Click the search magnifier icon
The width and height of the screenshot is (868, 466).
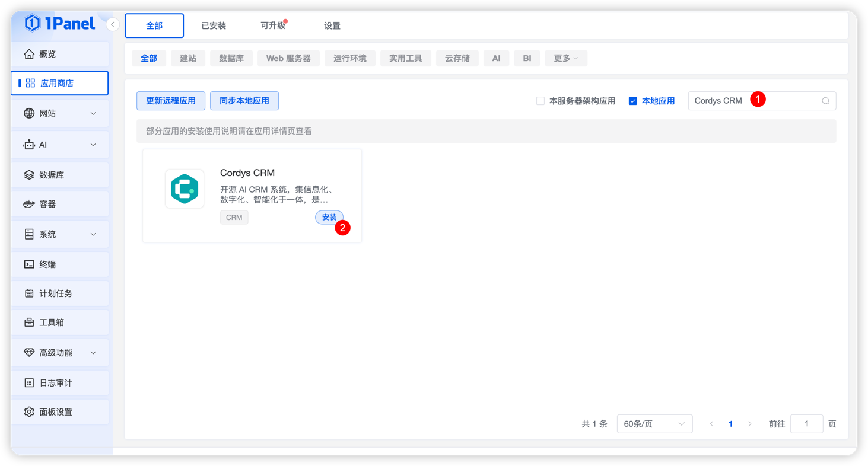click(825, 101)
